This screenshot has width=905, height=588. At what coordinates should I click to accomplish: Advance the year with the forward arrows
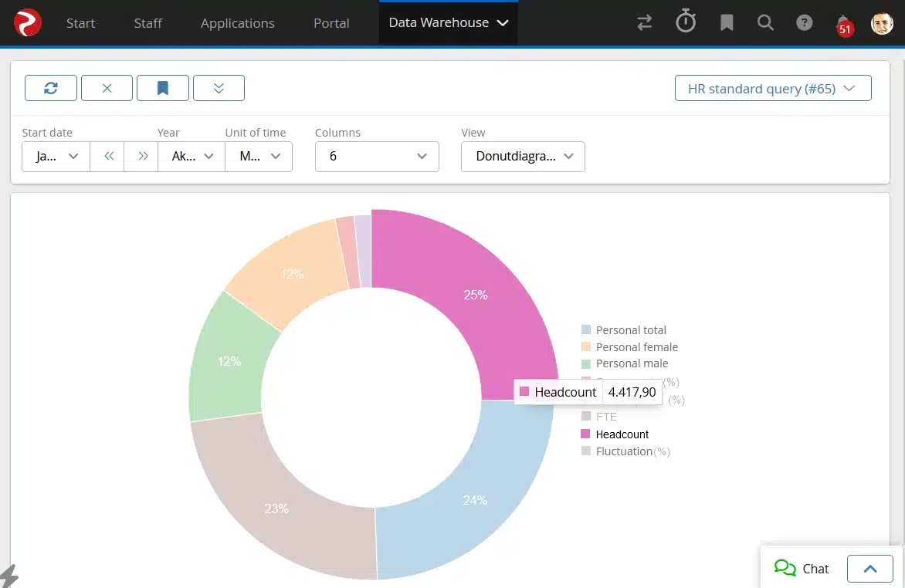point(141,156)
